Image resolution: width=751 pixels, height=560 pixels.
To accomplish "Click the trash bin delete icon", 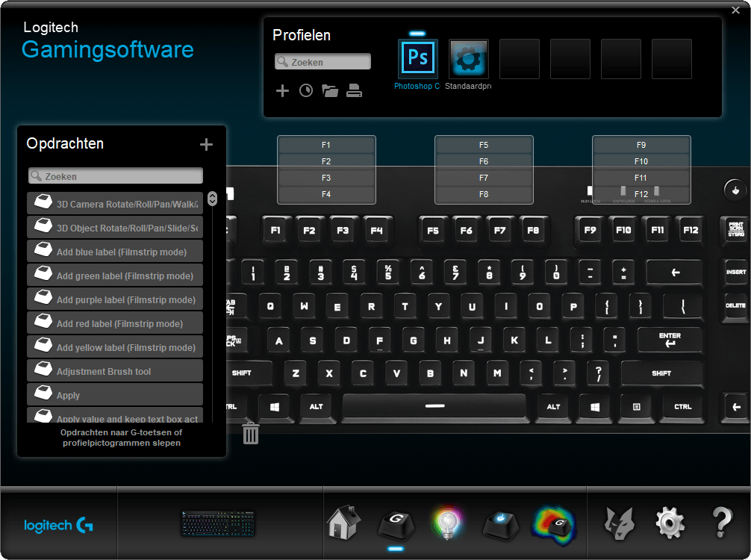I will [x=251, y=433].
